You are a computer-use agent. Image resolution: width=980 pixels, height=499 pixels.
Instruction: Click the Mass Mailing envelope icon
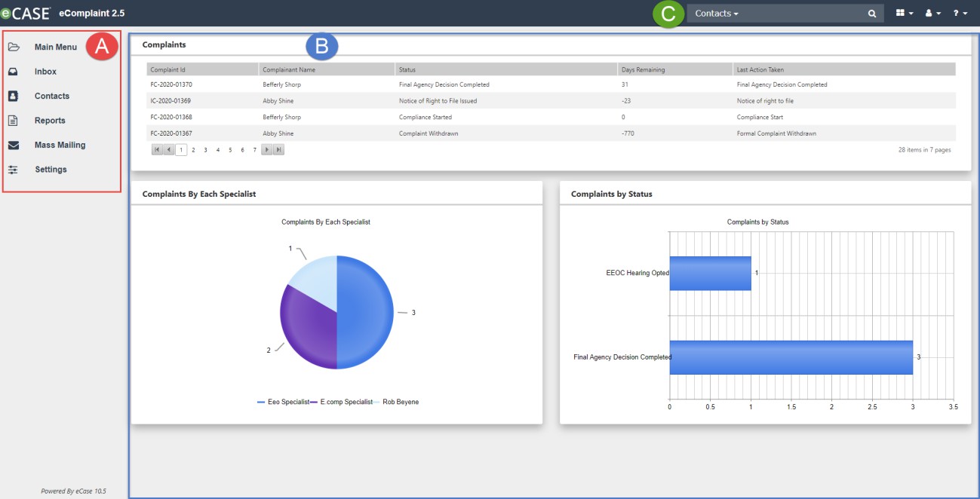click(x=14, y=145)
